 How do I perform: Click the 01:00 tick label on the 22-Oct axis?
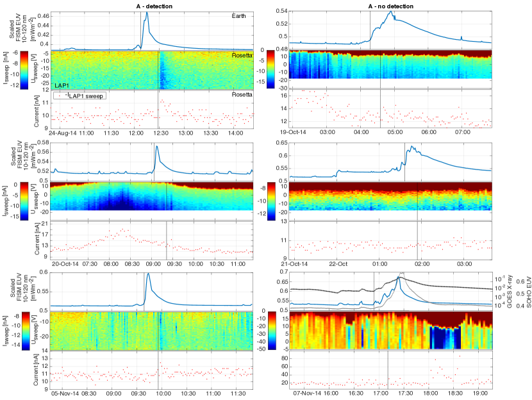[379, 264]
